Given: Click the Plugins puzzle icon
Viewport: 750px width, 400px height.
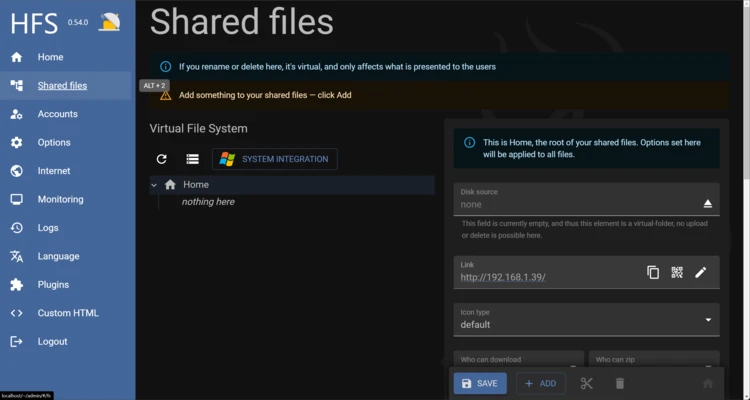Looking at the screenshot, I should coord(16,285).
